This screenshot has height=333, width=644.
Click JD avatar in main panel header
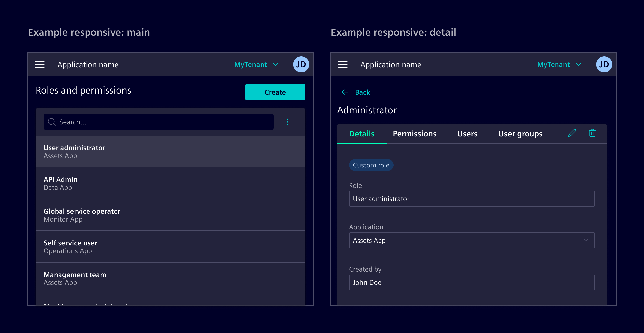coord(301,64)
